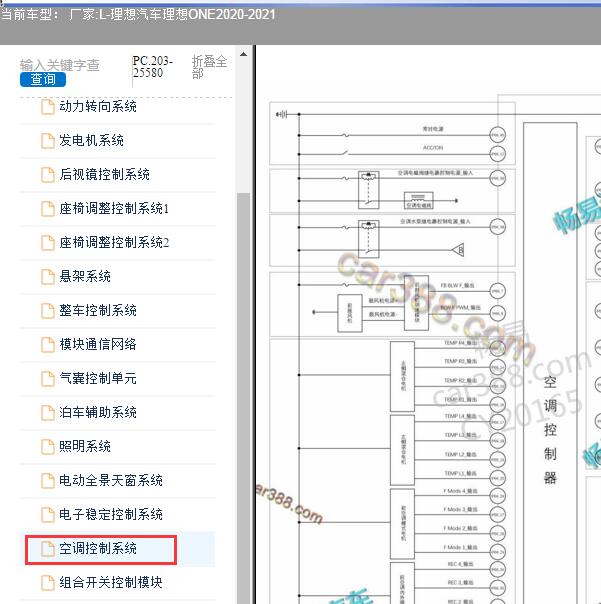Select 座椅调整控制系统1 in the list
The height and width of the screenshot is (604, 601).
click(x=114, y=208)
